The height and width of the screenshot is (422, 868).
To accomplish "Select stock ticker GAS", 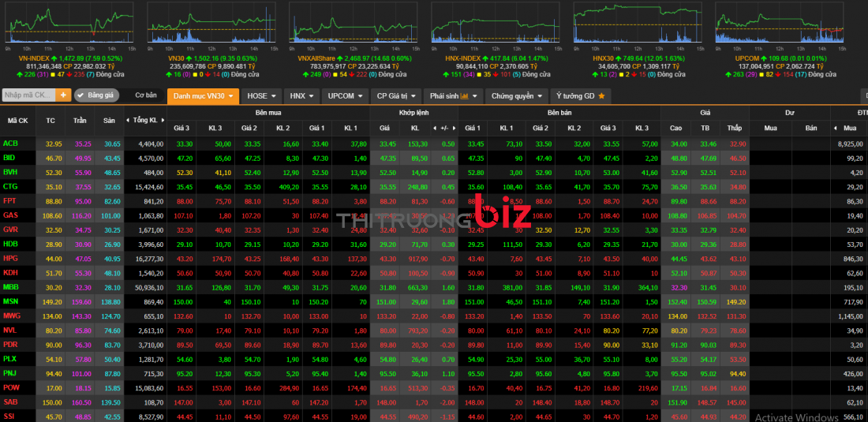I will click(x=10, y=215).
